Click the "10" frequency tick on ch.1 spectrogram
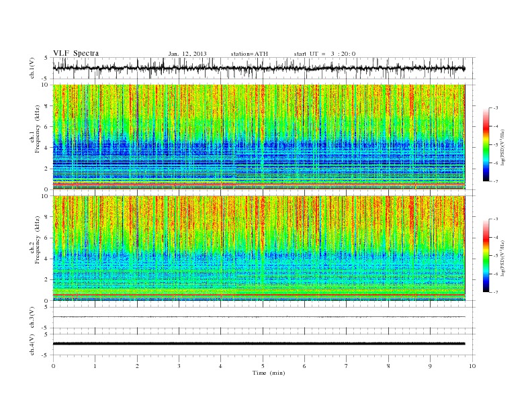Screen dimensions: 532x411 45,85
